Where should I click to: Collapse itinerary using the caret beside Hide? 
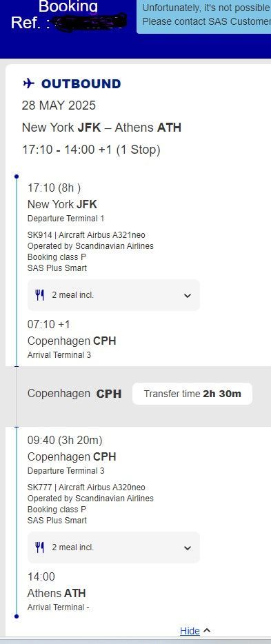[x=207, y=630]
